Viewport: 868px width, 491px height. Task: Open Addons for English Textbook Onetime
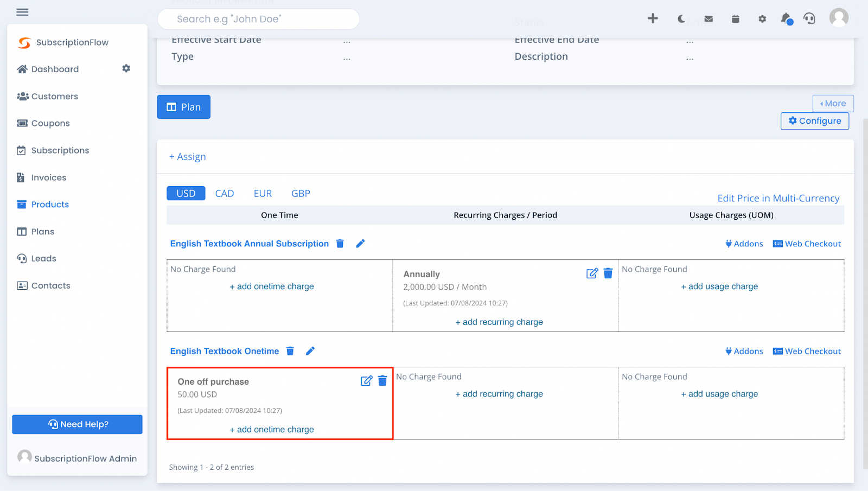(x=744, y=351)
